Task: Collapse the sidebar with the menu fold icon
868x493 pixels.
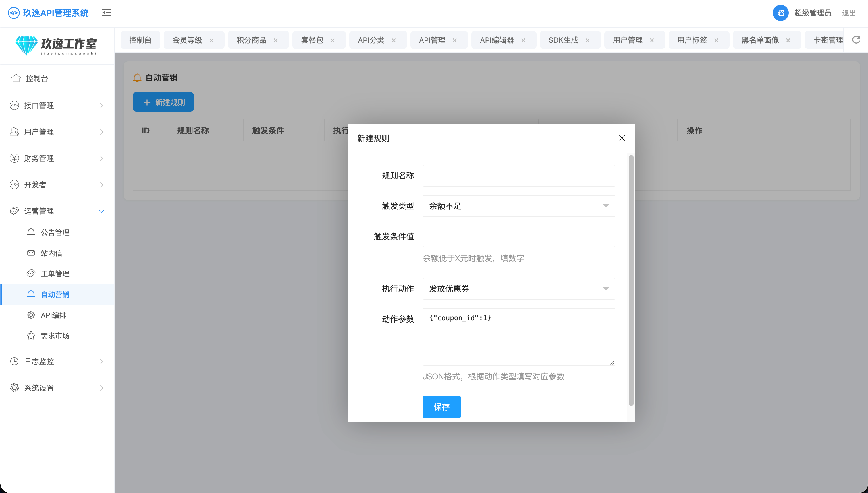Action: (106, 13)
